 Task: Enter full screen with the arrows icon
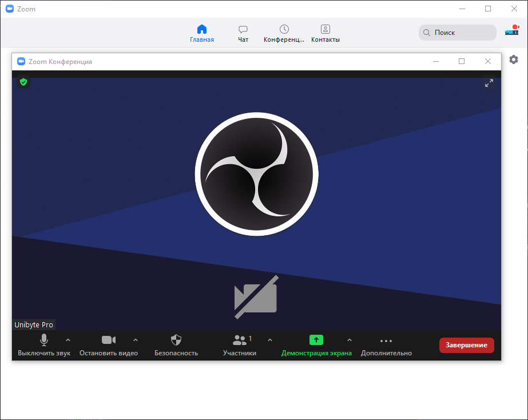[489, 83]
